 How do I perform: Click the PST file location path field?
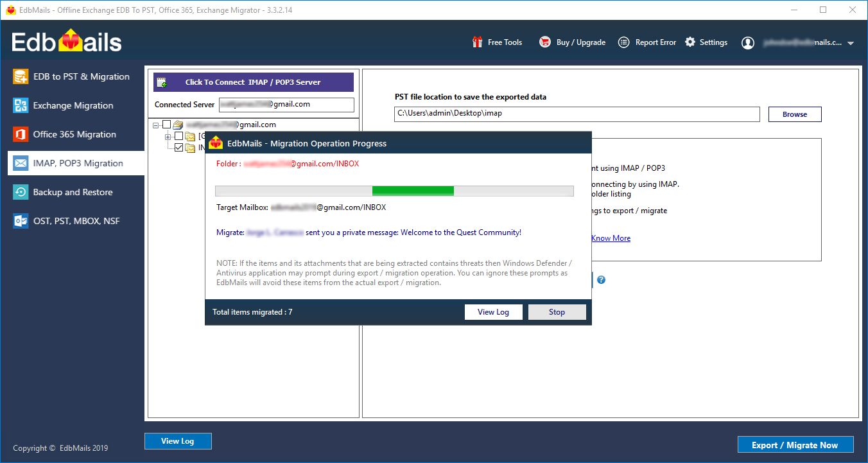click(x=577, y=114)
